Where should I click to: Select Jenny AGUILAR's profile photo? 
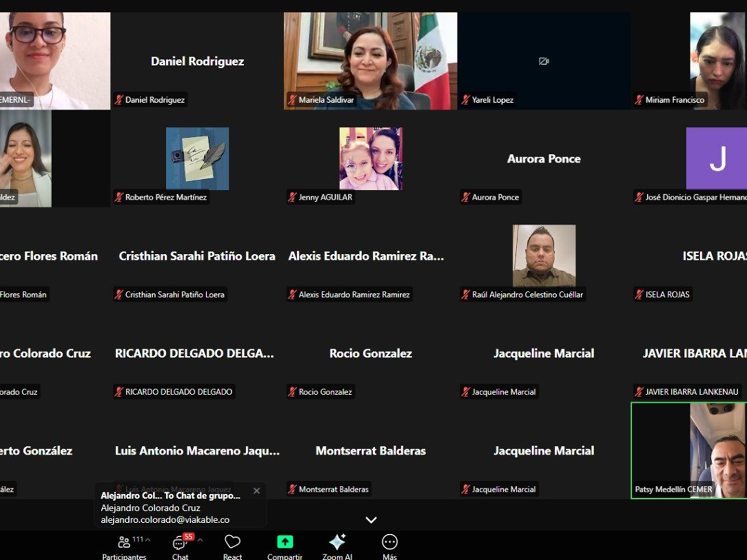(x=371, y=159)
